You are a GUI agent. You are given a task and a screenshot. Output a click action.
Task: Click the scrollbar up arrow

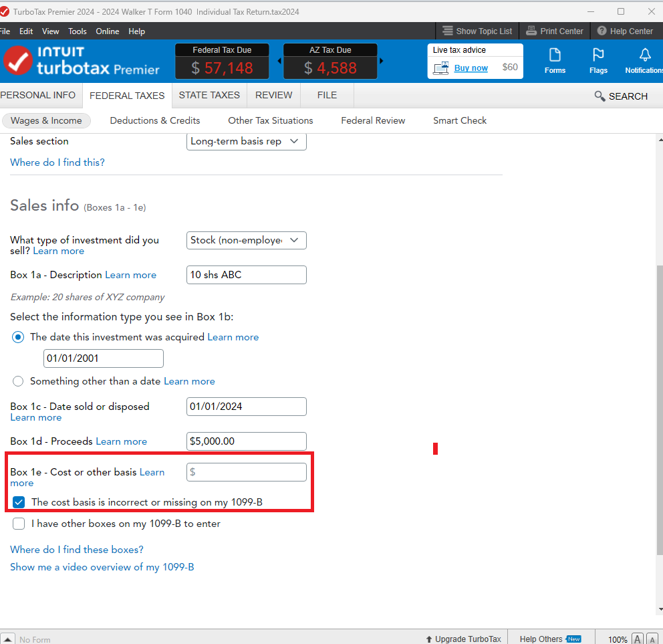[660, 140]
